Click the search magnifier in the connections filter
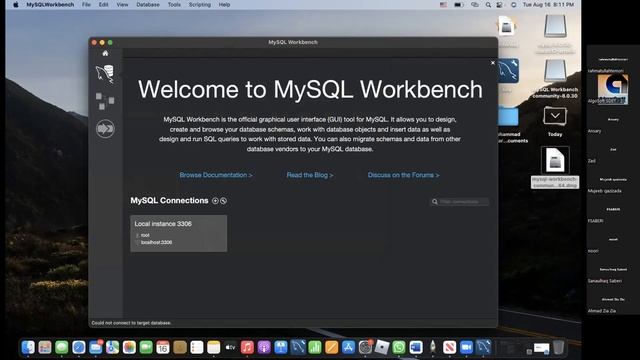 435,202
